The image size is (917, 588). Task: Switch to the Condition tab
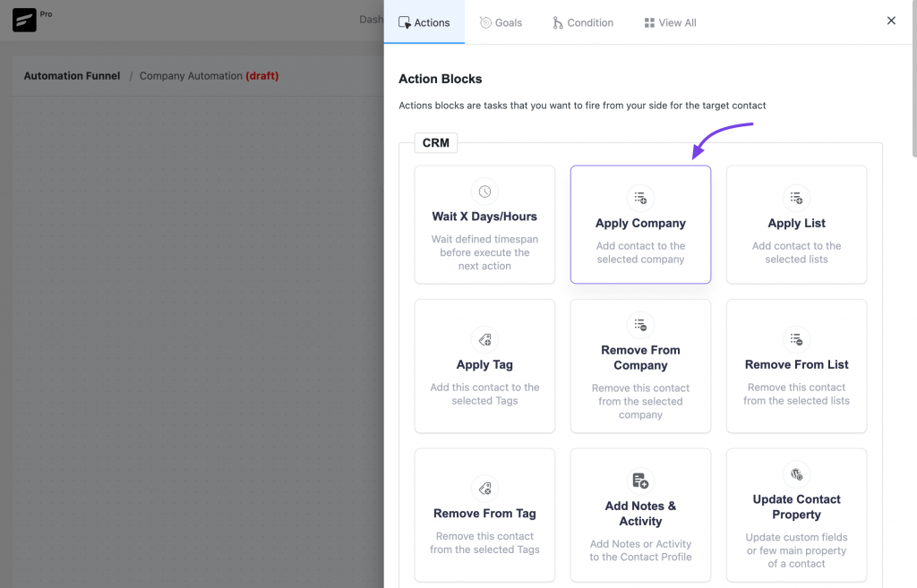coord(583,22)
